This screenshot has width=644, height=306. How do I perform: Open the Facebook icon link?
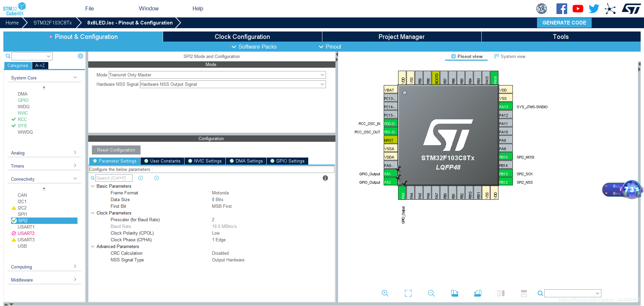pos(562,9)
